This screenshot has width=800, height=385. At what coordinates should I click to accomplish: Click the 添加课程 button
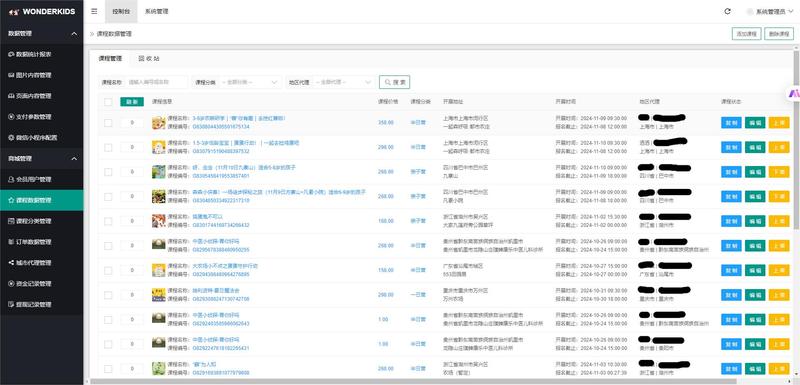(x=746, y=34)
